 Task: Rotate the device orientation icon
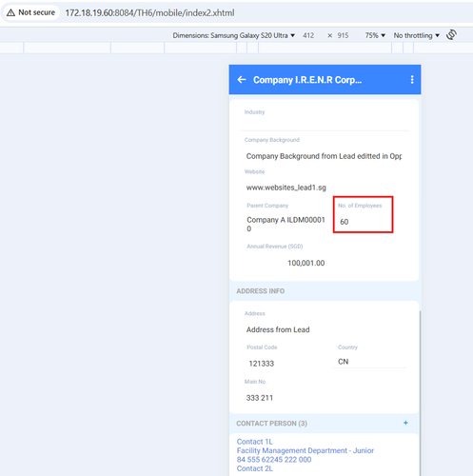[x=451, y=34]
